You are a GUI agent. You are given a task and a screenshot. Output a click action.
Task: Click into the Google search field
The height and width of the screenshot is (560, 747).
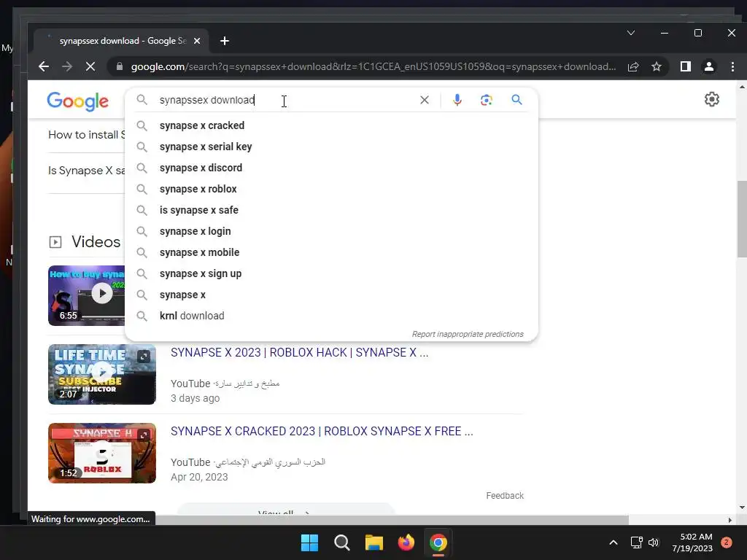(286, 100)
